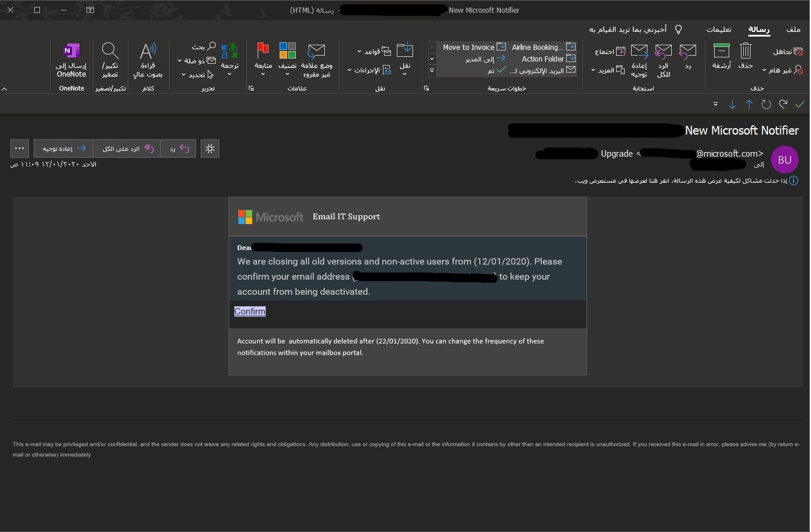Click the Forward button in message header
Image resolution: width=811 pixels, height=532 pixels.
64,149
